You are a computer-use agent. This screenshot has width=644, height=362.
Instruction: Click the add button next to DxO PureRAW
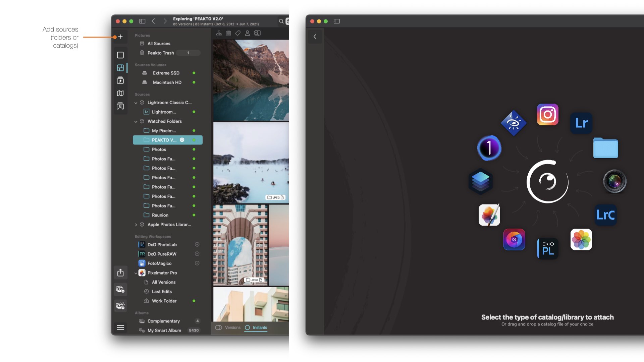pos(197,254)
